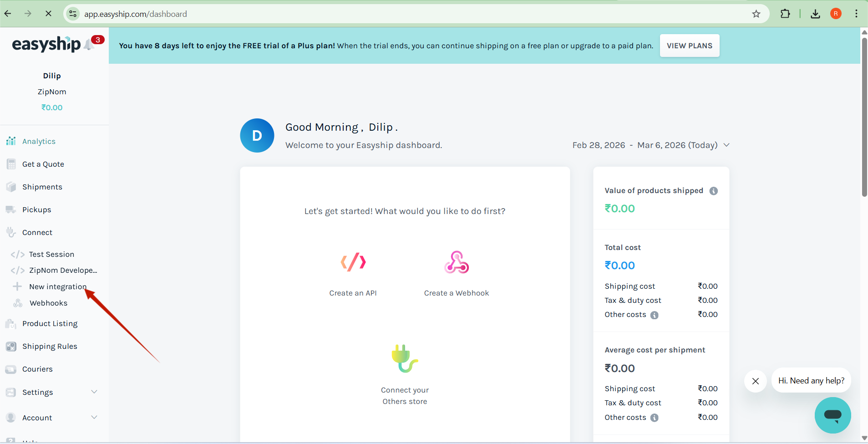Screen dimensions: 868x444
Task: Open the browser Extensions icon
Action: (x=785, y=14)
